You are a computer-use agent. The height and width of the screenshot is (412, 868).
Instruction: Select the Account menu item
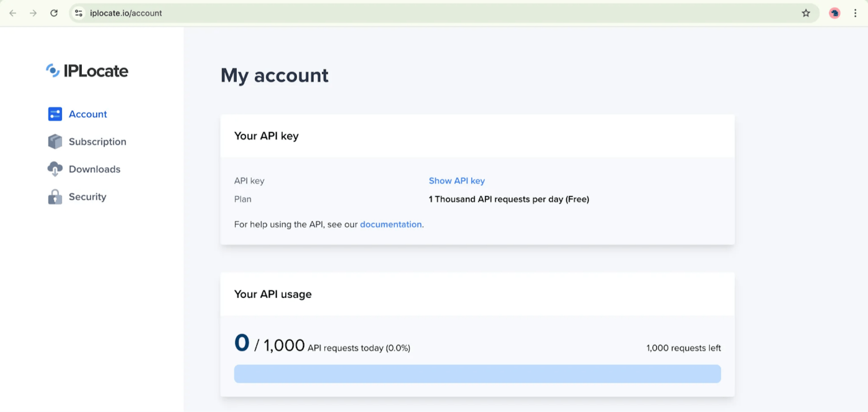[88, 114]
